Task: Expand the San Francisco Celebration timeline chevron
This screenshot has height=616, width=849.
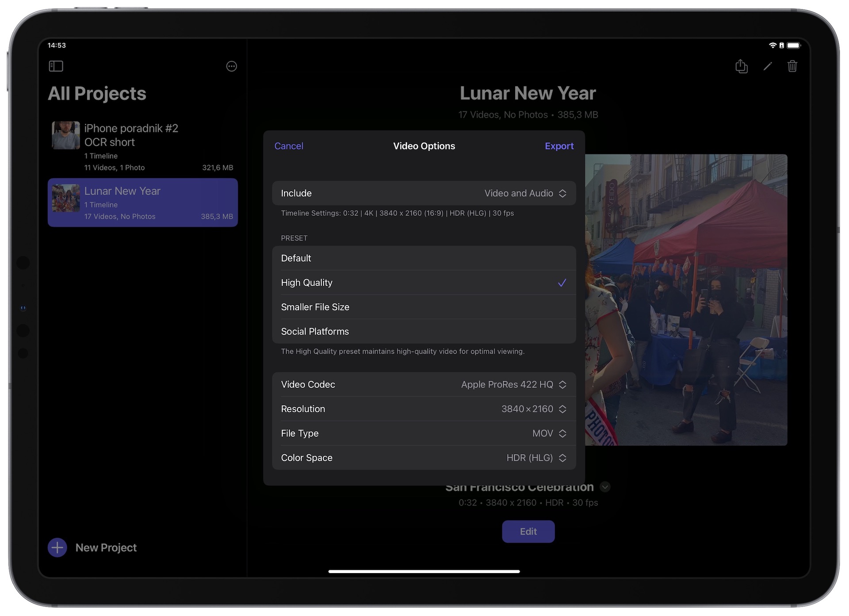Action: pyautogui.click(x=605, y=487)
